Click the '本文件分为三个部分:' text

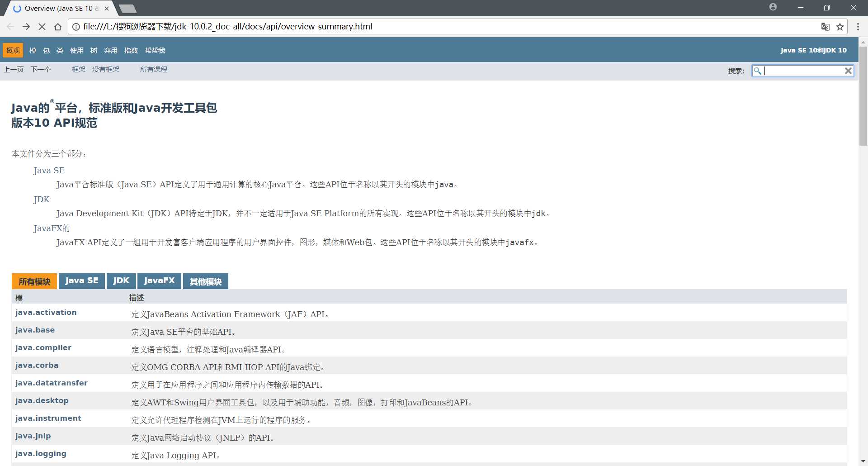tap(49, 154)
